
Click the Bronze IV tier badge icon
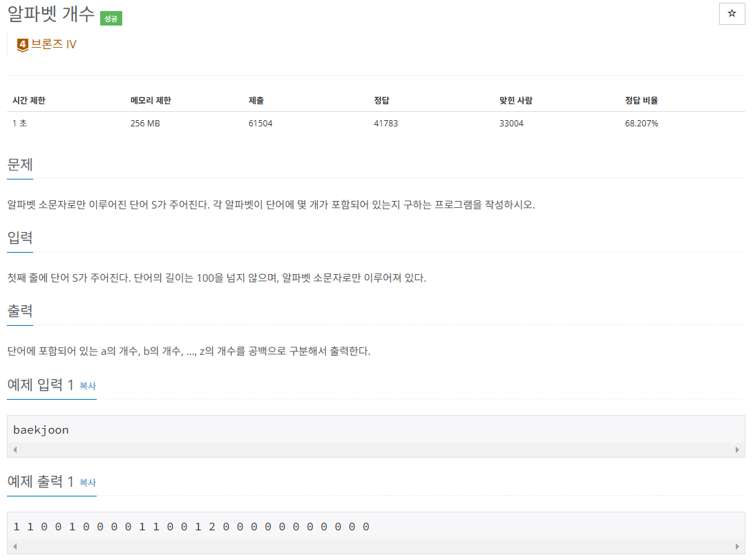(23, 45)
